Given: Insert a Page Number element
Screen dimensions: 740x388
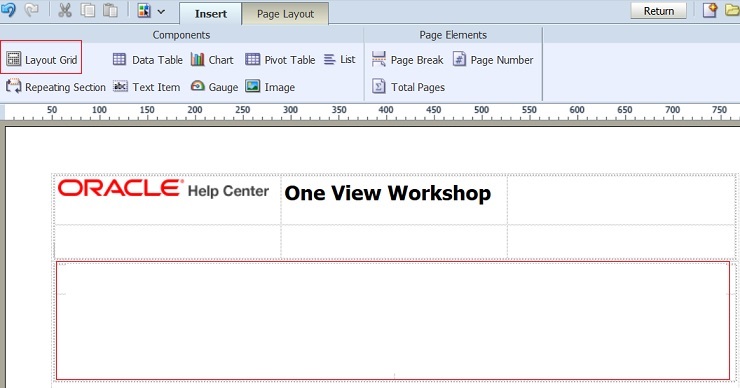Looking at the screenshot, I should click(493, 59).
